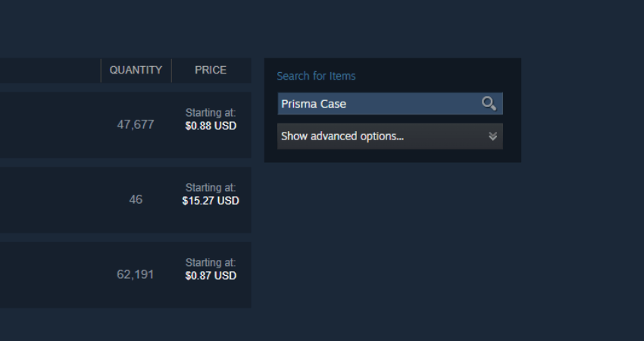Sort listings by the QUANTITY column header
This screenshot has width=644, height=341.
point(136,70)
